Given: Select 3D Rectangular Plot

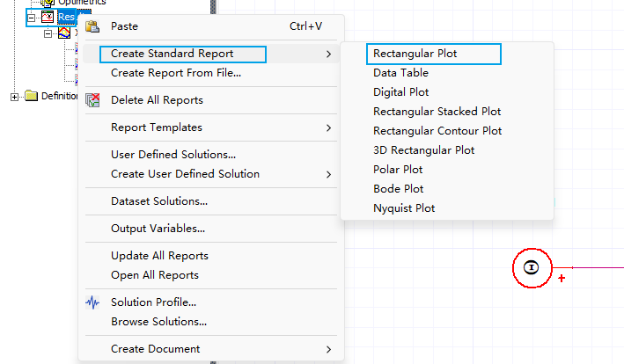Looking at the screenshot, I should (423, 150).
